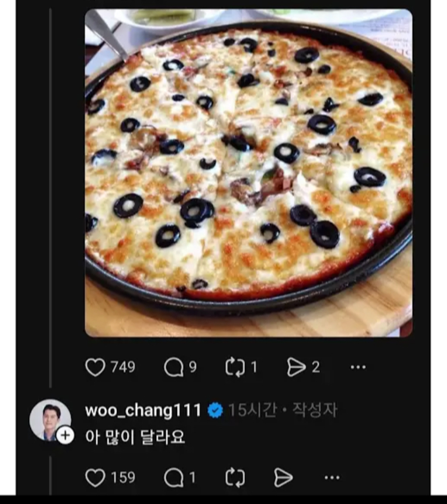
Task: Like the reply by woo_chang111
Action: click(x=95, y=477)
